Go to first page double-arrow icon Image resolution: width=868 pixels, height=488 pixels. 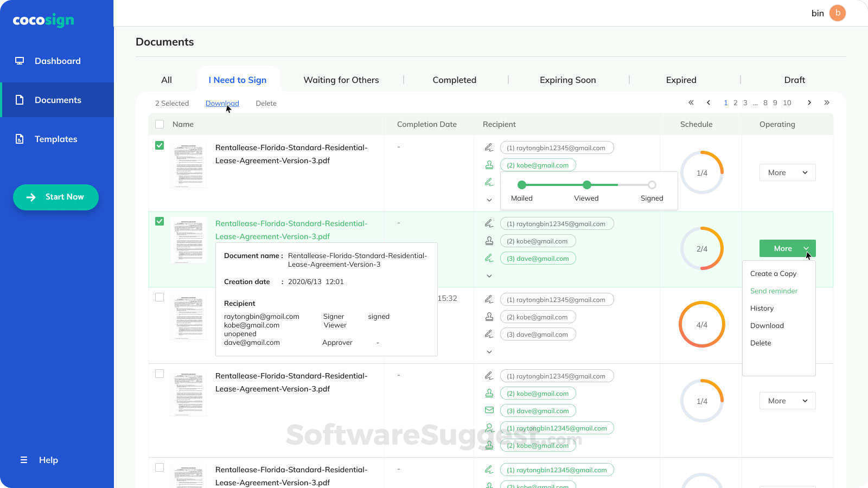(x=691, y=102)
